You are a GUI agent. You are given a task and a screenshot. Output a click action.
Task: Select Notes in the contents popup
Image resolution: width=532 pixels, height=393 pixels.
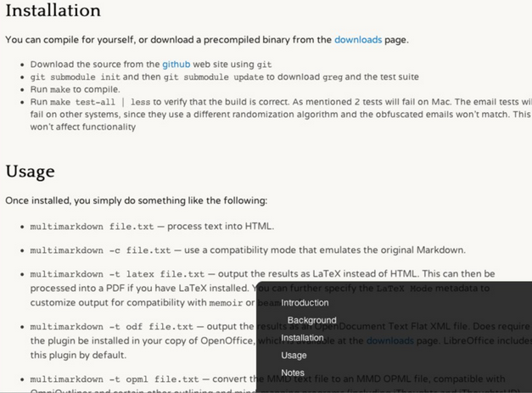click(x=293, y=373)
